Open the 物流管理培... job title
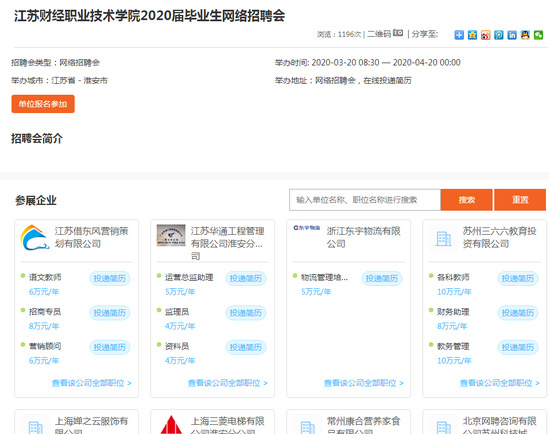 pyautogui.click(x=325, y=278)
